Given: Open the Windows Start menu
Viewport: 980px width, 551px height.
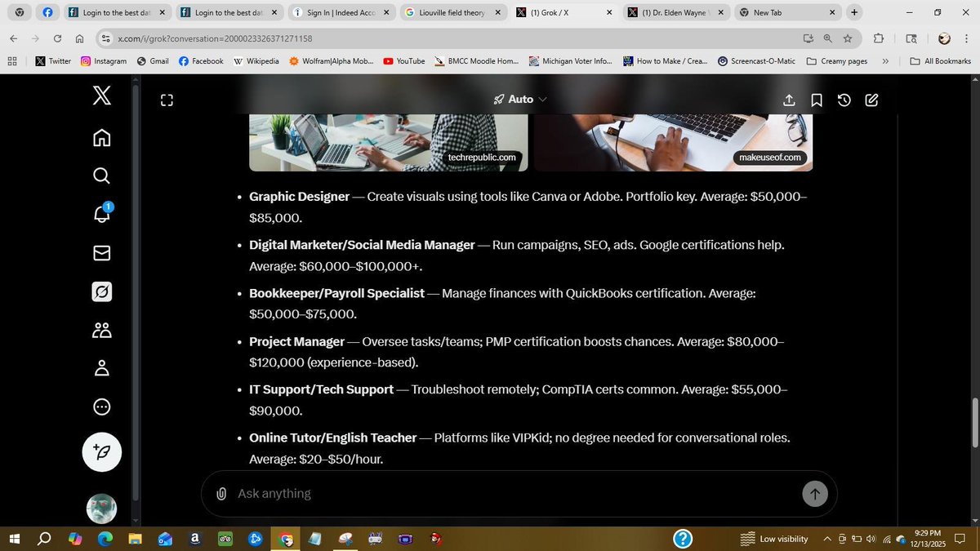Looking at the screenshot, I should point(14,539).
